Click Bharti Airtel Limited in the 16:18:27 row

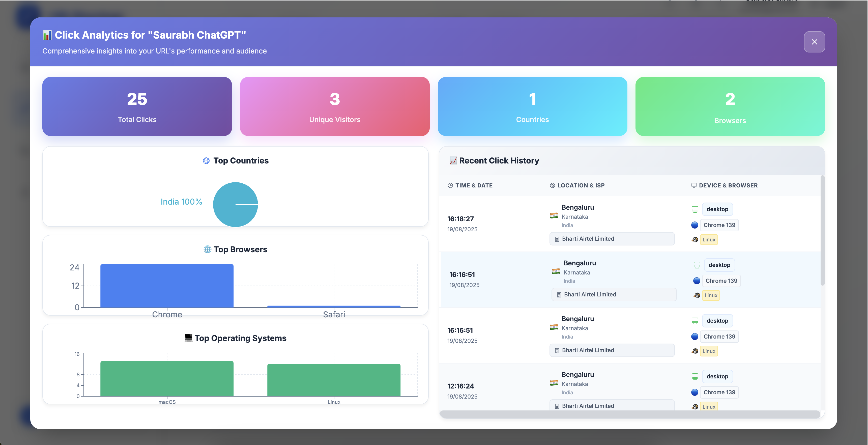point(612,239)
